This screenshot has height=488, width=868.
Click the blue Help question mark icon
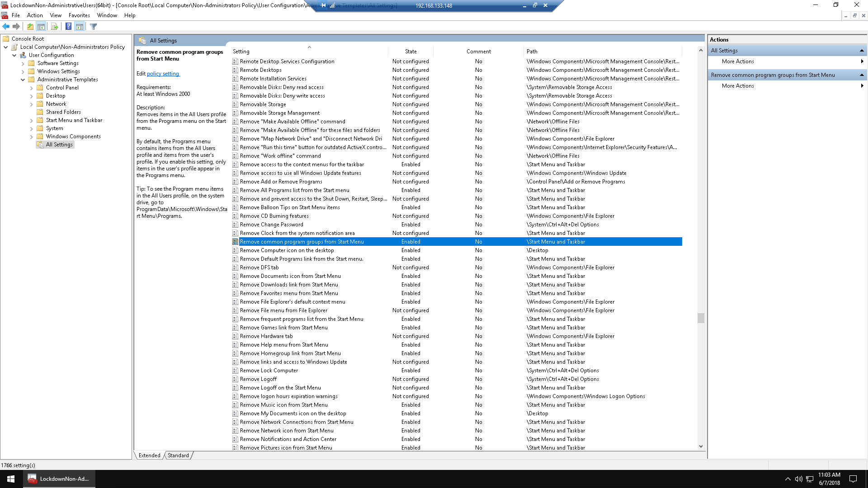click(68, 27)
